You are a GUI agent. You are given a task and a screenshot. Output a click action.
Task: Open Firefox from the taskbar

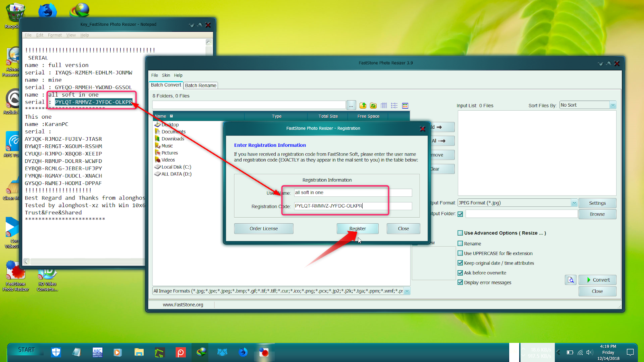coord(243,352)
